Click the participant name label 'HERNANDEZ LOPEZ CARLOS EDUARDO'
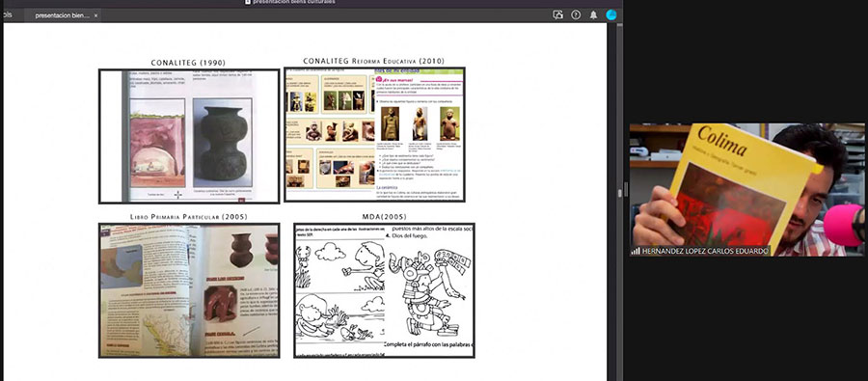 pos(705,251)
